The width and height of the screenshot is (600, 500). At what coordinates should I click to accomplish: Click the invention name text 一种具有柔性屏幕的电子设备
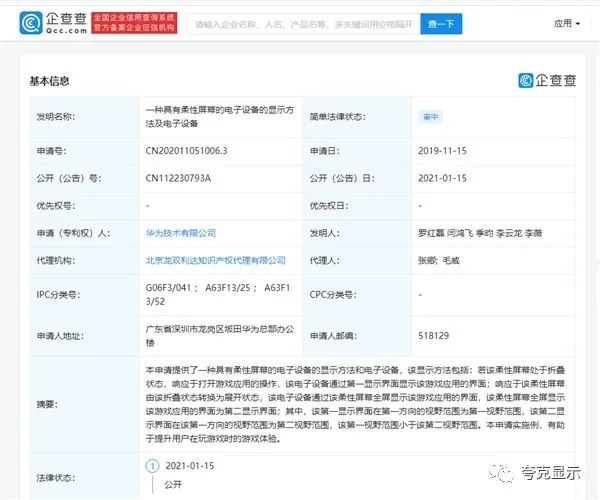220,117
